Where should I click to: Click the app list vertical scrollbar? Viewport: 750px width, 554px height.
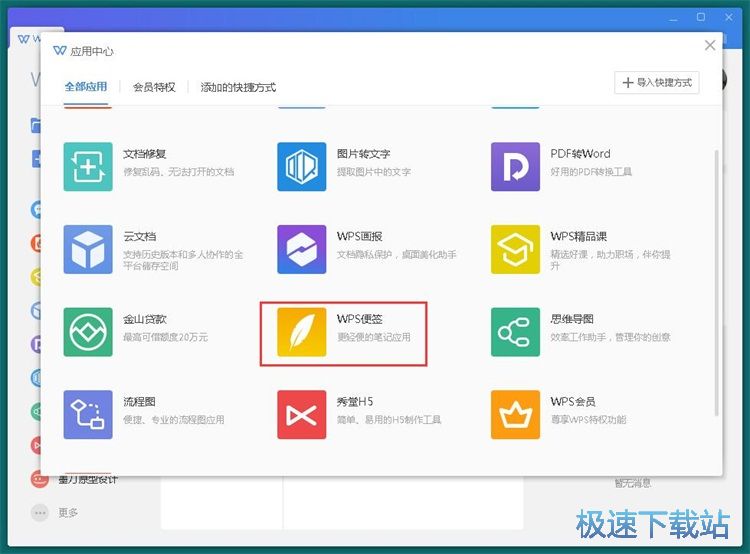715,280
